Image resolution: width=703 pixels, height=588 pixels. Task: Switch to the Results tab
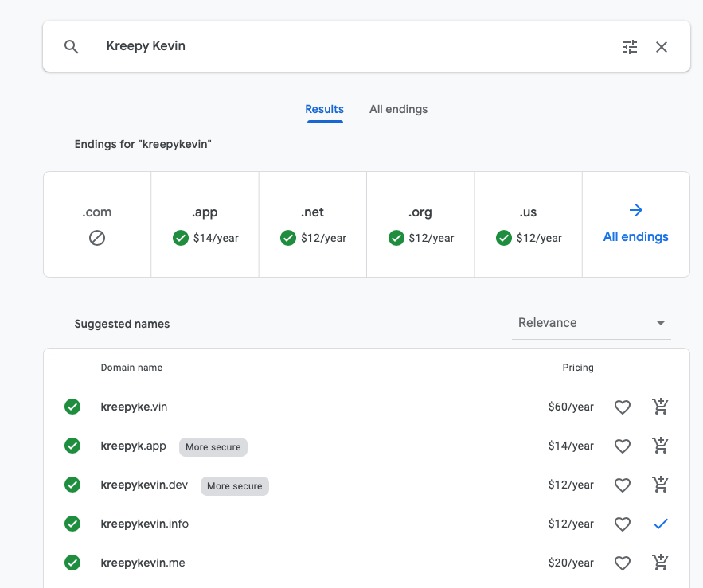325,109
